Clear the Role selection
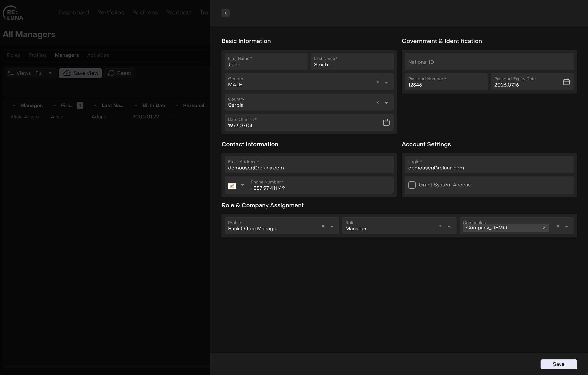Image resolution: width=588 pixels, height=375 pixels. click(x=440, y=226)
